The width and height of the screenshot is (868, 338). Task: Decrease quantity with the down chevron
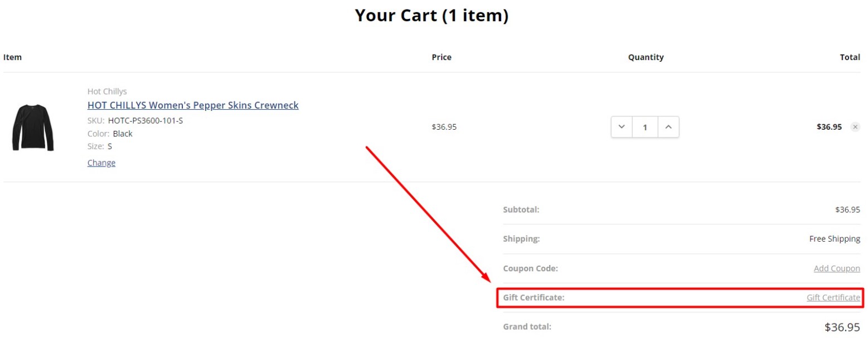[622, 127]
